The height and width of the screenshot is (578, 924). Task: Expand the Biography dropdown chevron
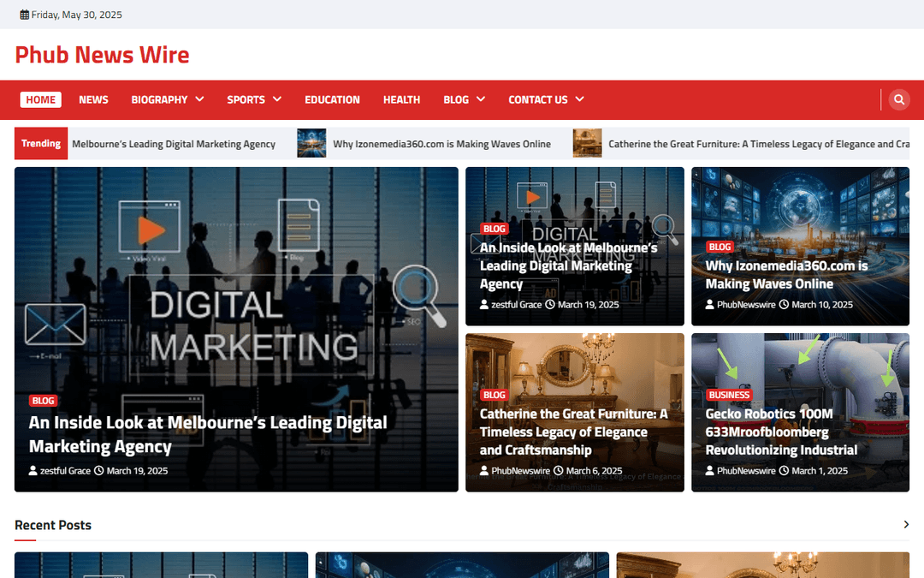pos(199,99)
